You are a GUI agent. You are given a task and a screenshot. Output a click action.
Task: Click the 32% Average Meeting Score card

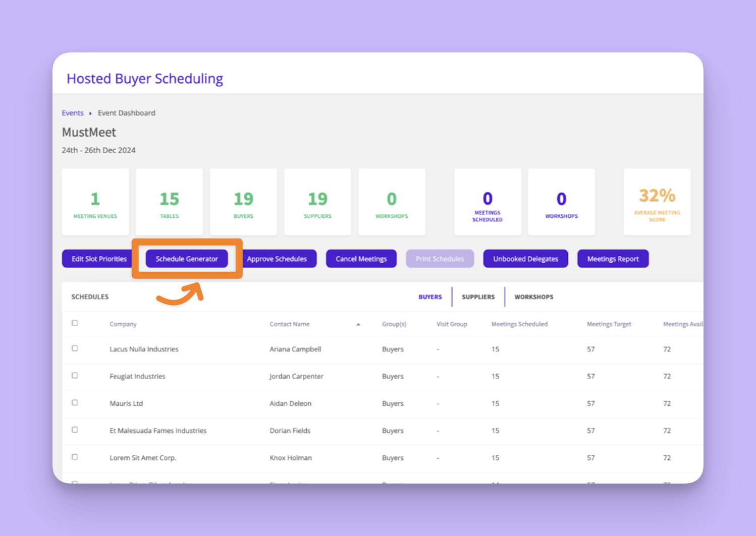(x=657, y=202)
